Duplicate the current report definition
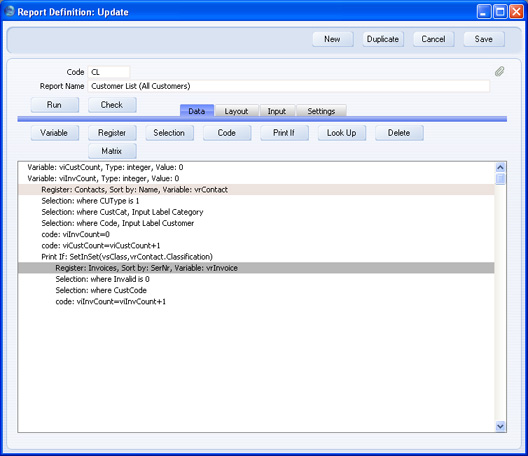 [383, 39]
